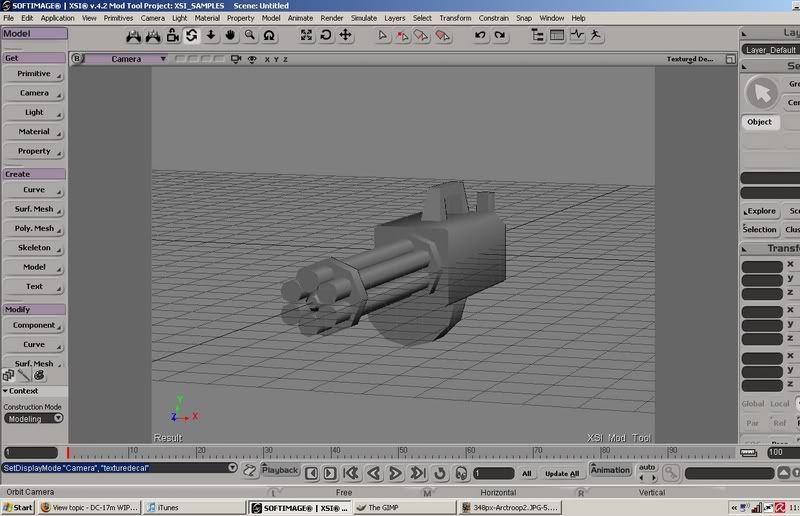
Task: Click the first binoculars navigation icon
Action: click(x=133, y=35)
